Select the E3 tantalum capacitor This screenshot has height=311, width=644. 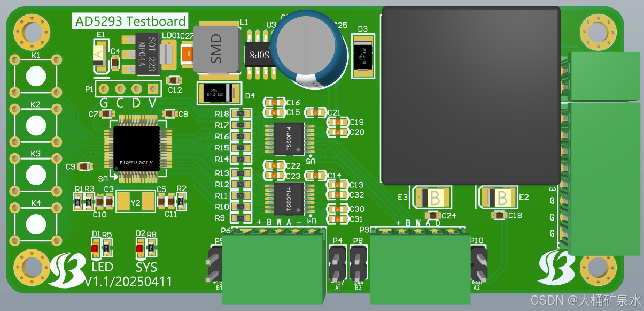click(x=432, y=198)
